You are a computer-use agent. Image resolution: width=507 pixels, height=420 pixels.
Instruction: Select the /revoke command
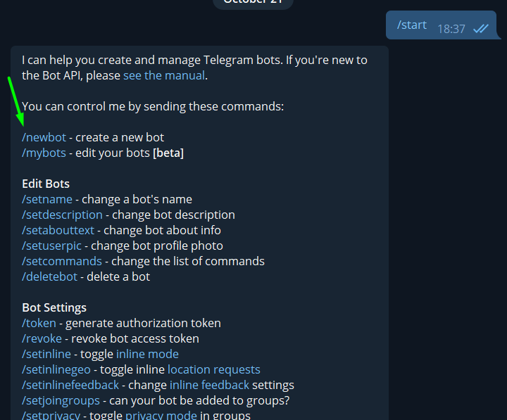[x=42, y=339]
